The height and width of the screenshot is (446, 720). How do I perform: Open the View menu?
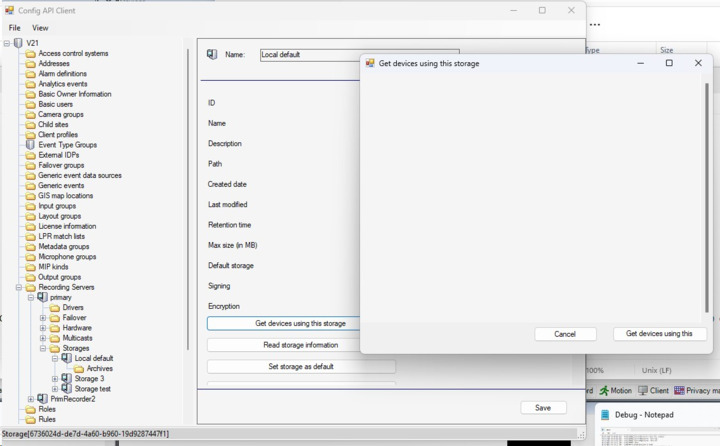pos(40,28)
